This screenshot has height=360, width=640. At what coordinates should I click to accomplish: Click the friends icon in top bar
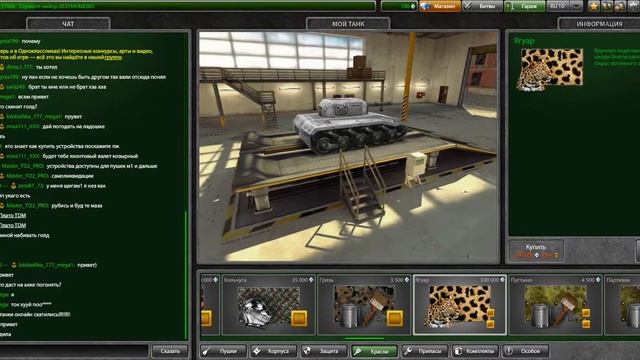[x=620, y=6]
